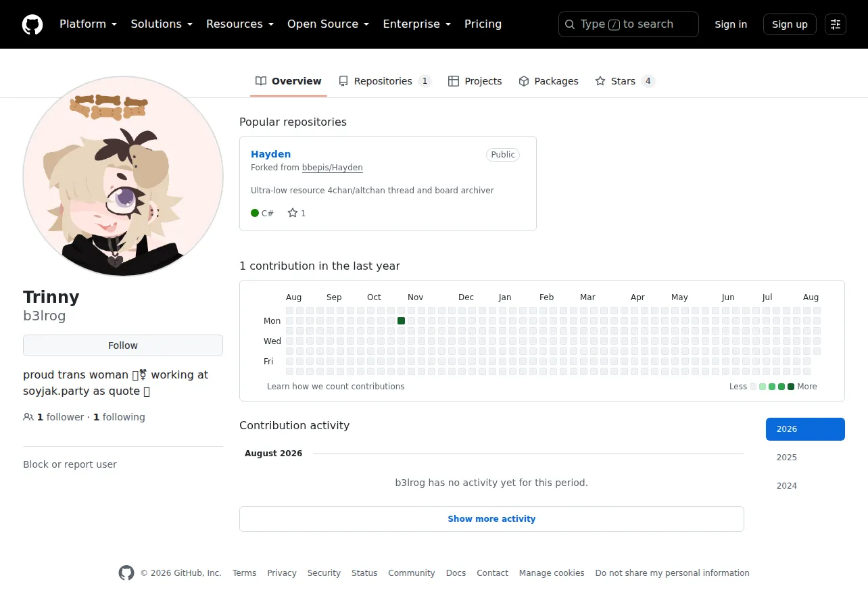Open Trinny's profile avatar picture
The image size is (868, 609).
(x=123, y=176)
